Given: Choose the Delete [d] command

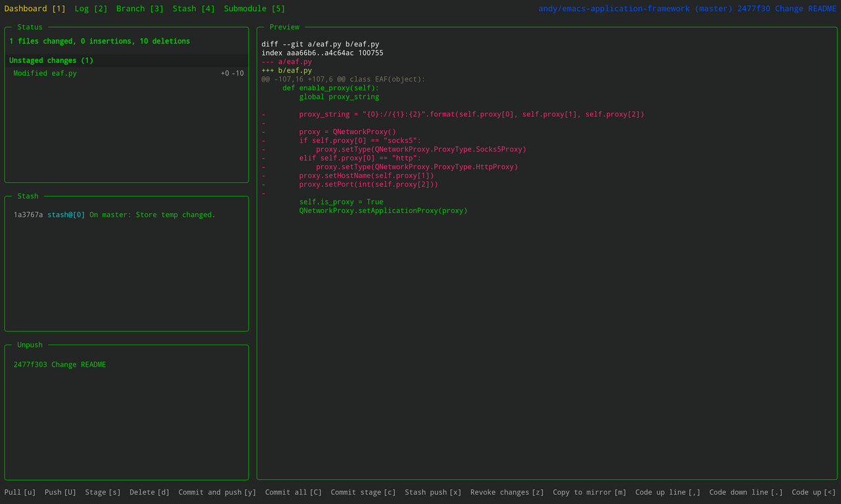Looking at the screenshot, I should [150, 492].
